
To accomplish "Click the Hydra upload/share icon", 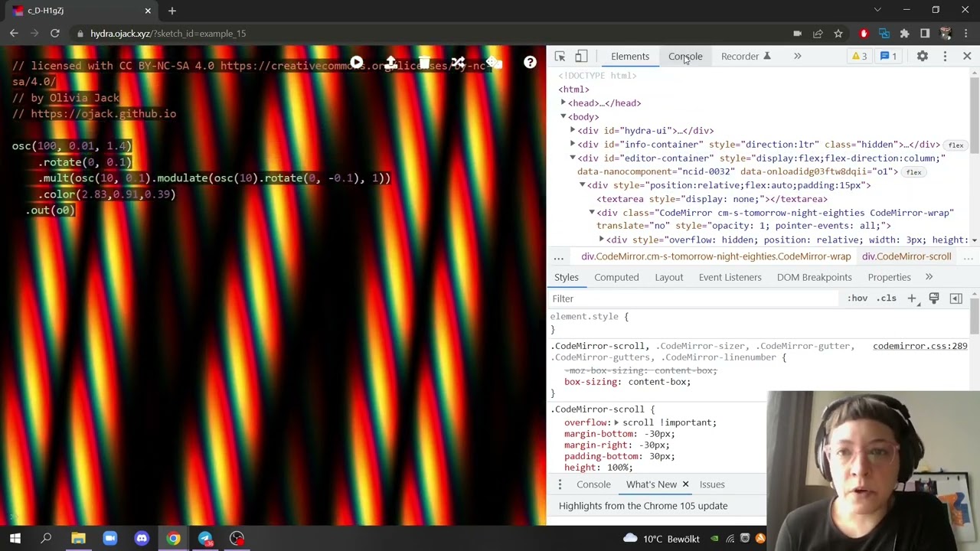I will pyautogui.click(x=391, y=63).
